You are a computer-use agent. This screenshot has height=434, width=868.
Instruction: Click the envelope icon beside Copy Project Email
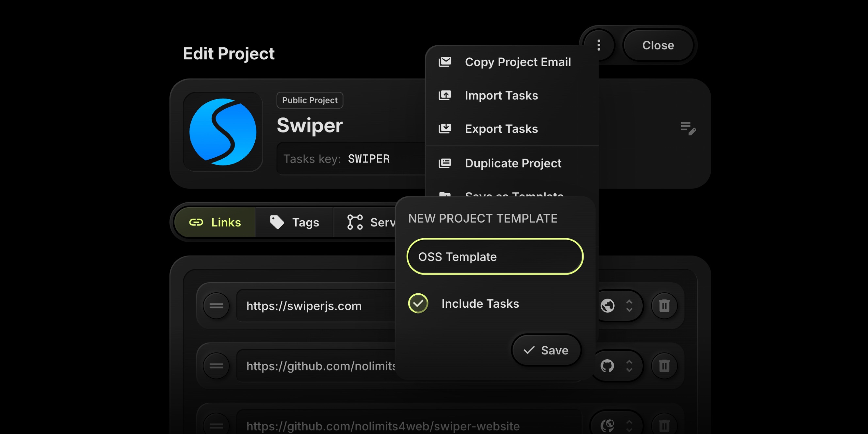pos(445,62)
